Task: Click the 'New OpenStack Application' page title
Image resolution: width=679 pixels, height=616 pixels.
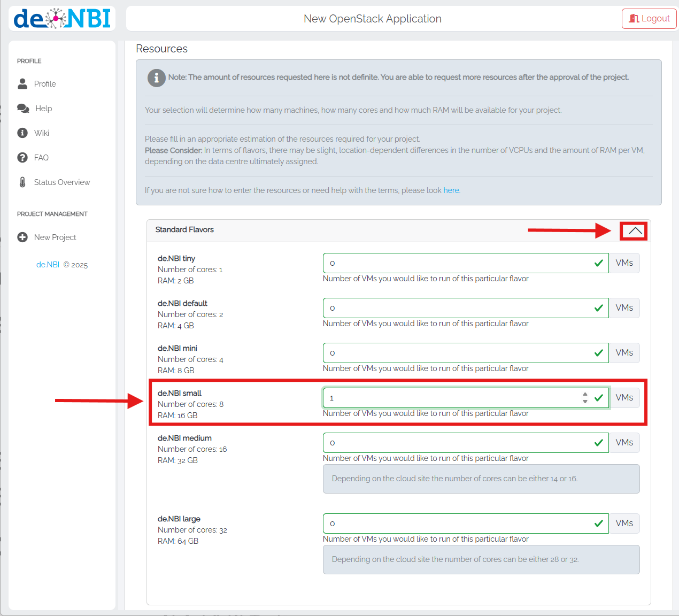Action: click(373, 19)
